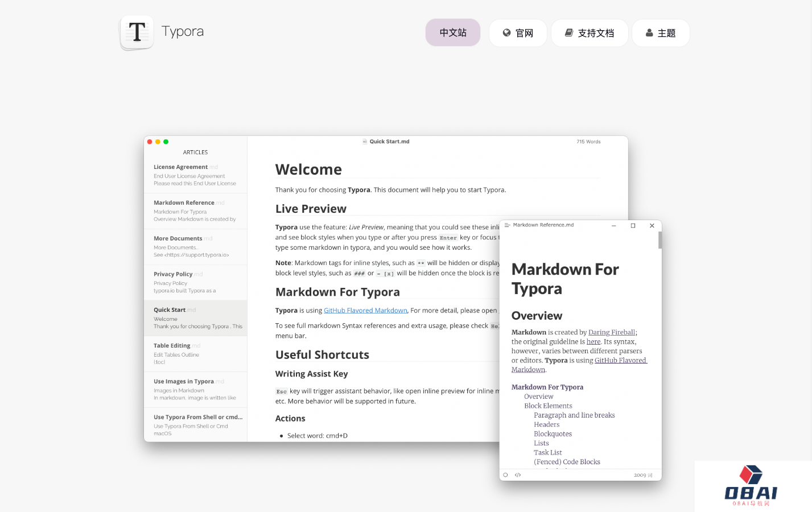Click the red close dot on Quick Start window
This screenshot has height=512, width=812.
(x=150, y=142)
